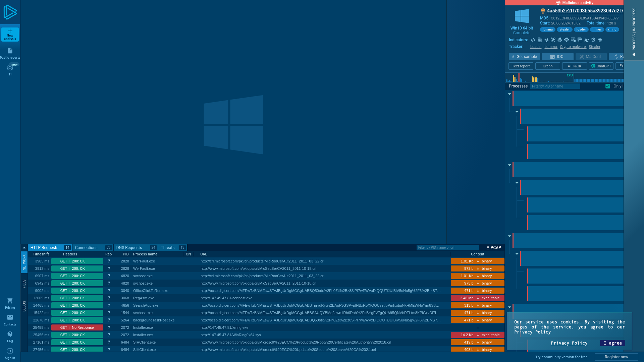Click the Windows OS icon in task info

522,16
